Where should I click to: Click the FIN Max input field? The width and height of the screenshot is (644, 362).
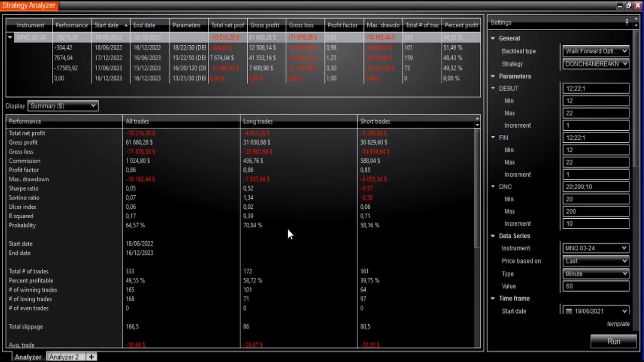596,162
